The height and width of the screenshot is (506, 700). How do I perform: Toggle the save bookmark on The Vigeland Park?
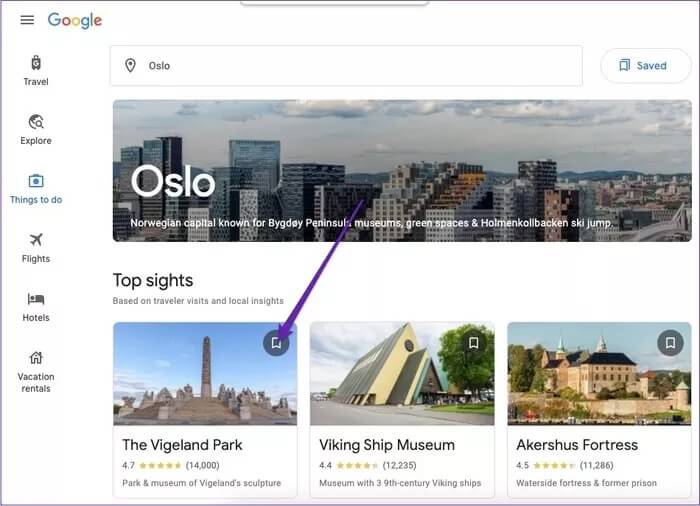tap(276, 343)
